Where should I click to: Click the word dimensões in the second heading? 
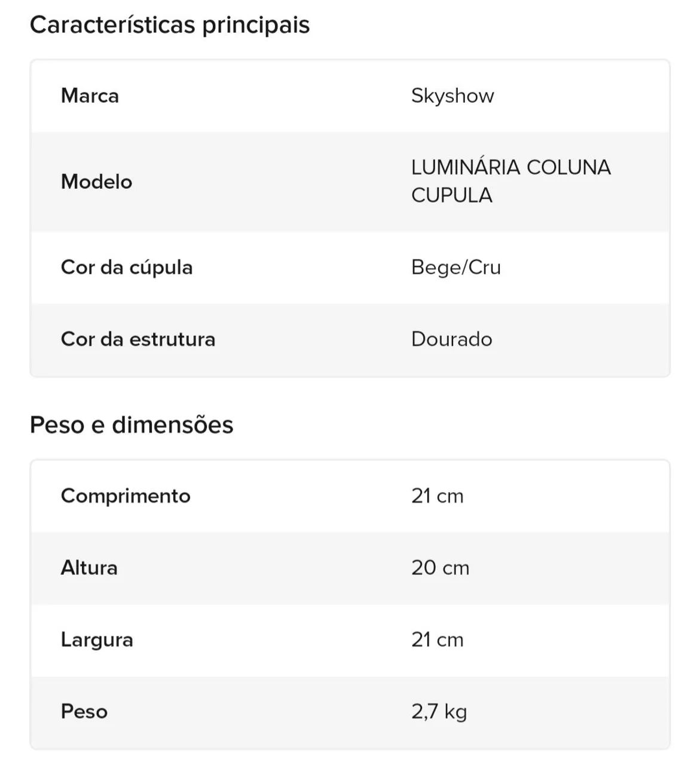(173, 425)
